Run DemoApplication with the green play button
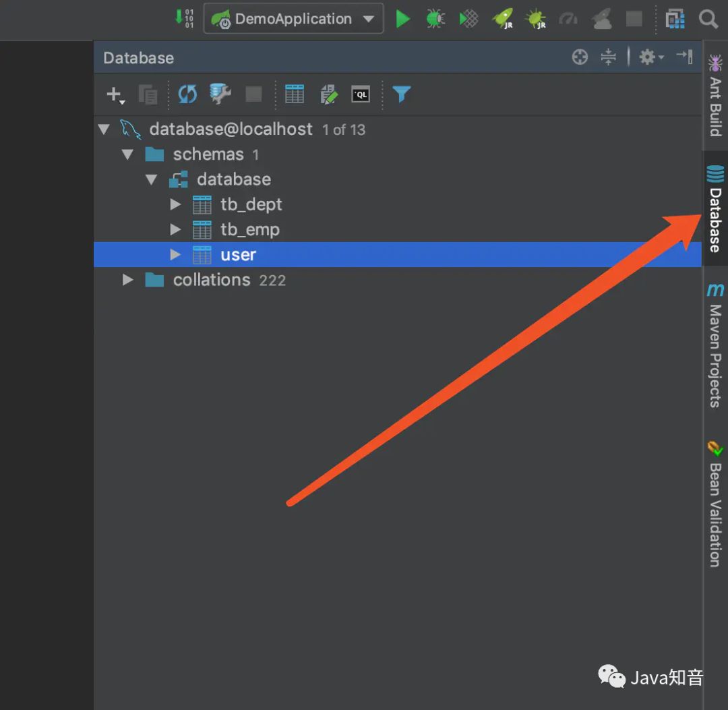The height and width of the screenshot is (710, 728). click(x=402, y=18)
